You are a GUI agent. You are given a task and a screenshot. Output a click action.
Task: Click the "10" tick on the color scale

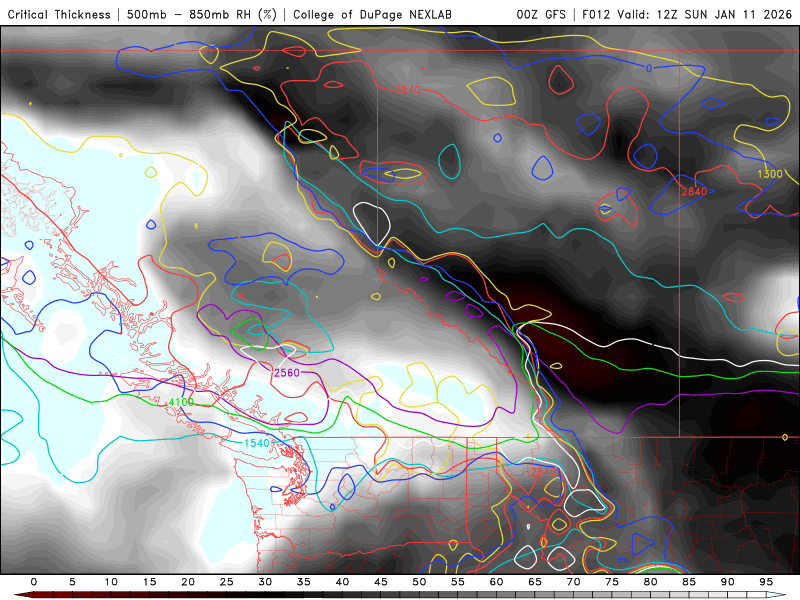(x=111, y=582)
